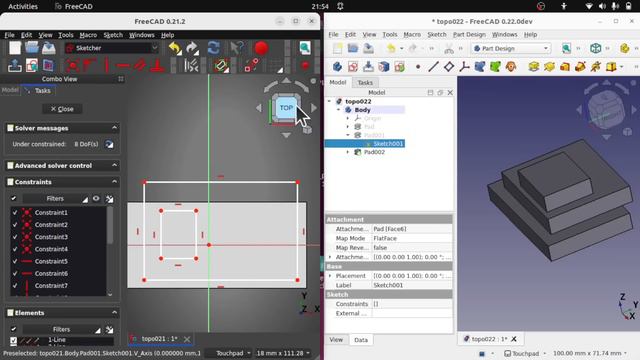Click the datum line tool
The image size is (640, 360).
(433, 66)
